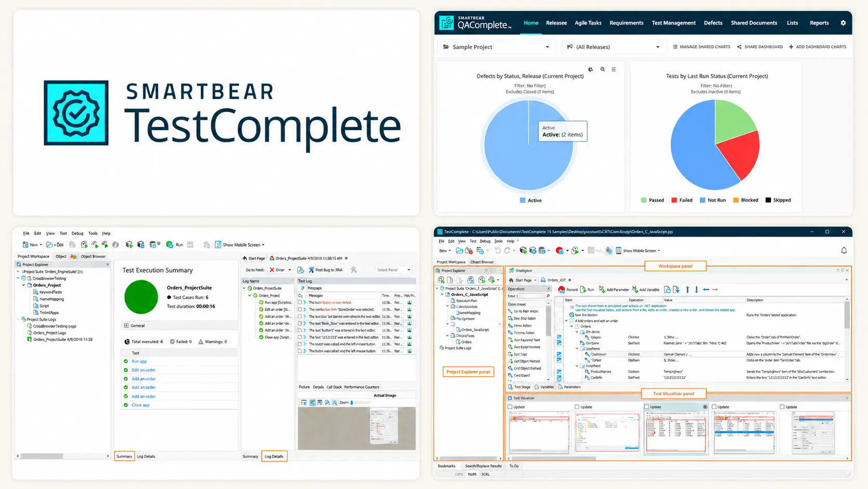
Task: Click the gray right arrow in keyword editor toolbar
Action: pyautogui.click(x=715, y=289)
